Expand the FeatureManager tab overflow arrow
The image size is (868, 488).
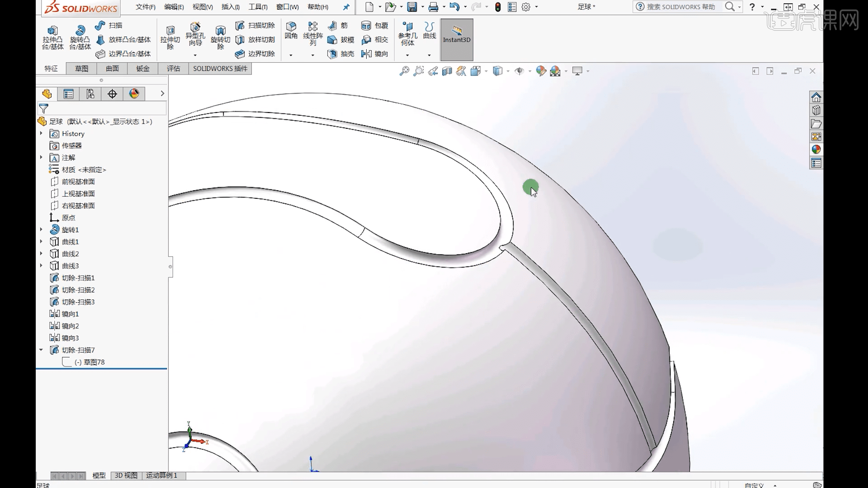(162, 94)
